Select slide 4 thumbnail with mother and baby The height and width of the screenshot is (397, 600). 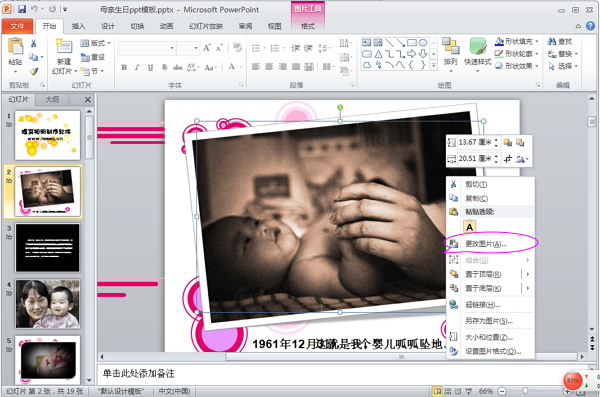point(48,304)
